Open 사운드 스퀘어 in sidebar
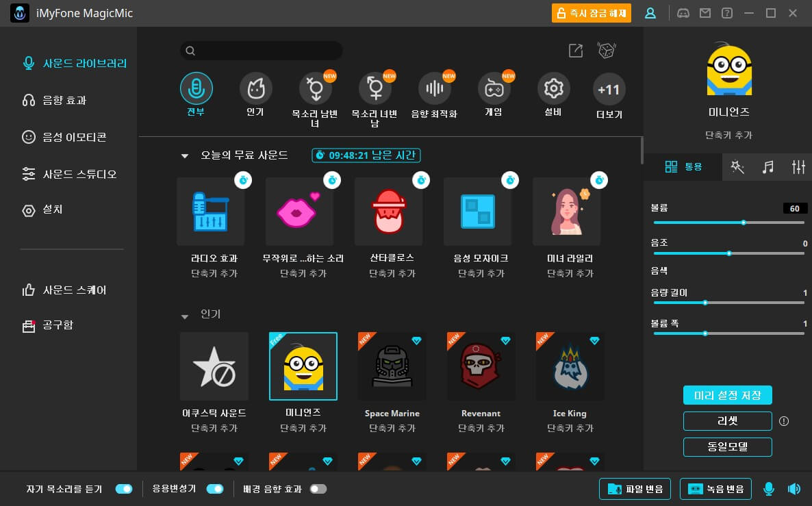Screen dimensions: 812x506 (64, 290)
